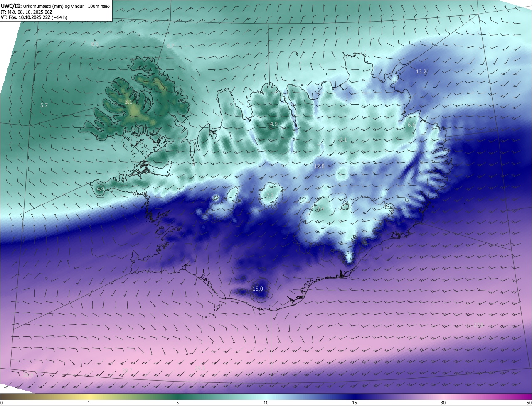Click the color scale tick label 50
Screen dimensions: 532x406
point(529,403)
